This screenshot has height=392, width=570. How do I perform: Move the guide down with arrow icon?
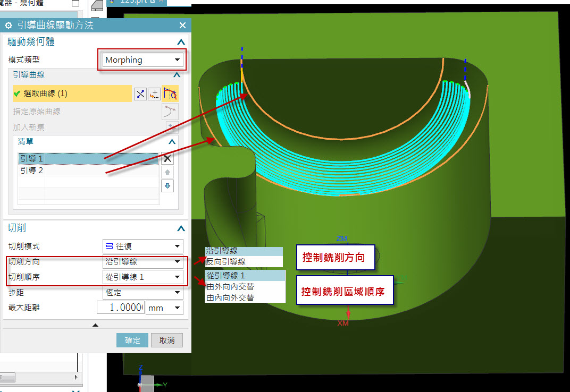click(x=167, y=186)
